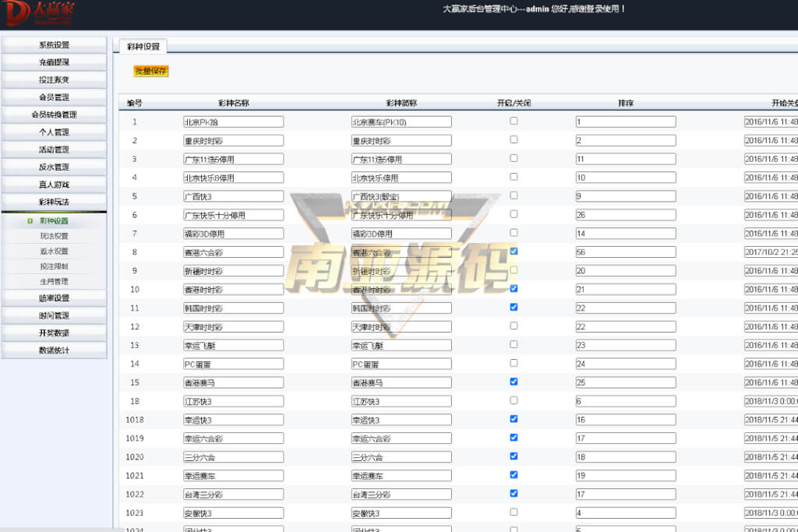
Task: Go to the 生肖管理 submenu item
Action: 54,281
